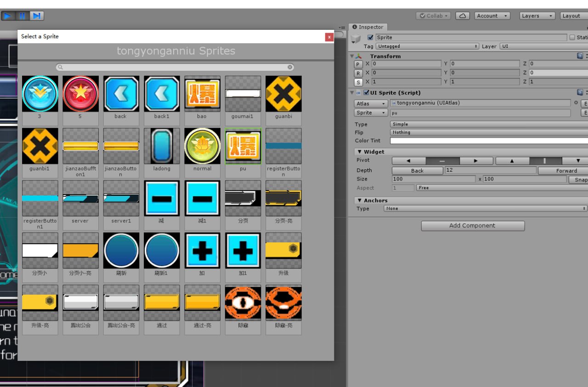Image resolution: width=588 pixels, height=387 pixels.
Task: Toggle the Sprite object active checkbox
Action: pyautogui.click(x=370, y=38)
